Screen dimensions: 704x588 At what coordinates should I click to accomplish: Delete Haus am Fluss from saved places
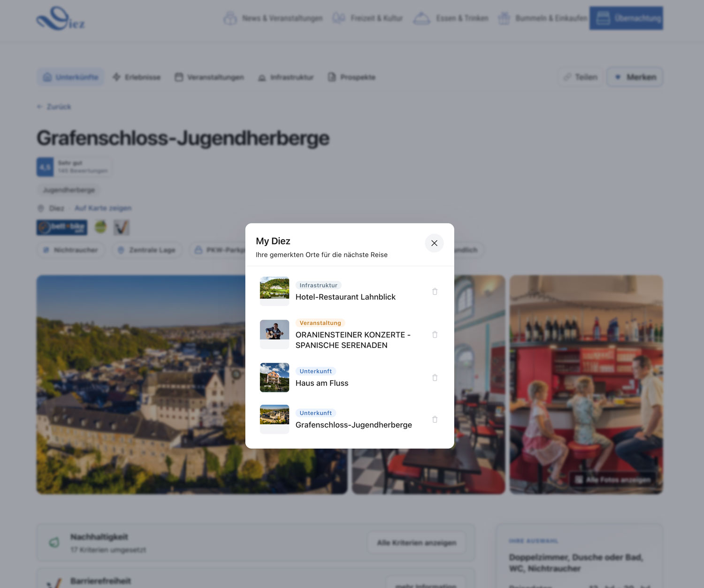tap(435, 378)
